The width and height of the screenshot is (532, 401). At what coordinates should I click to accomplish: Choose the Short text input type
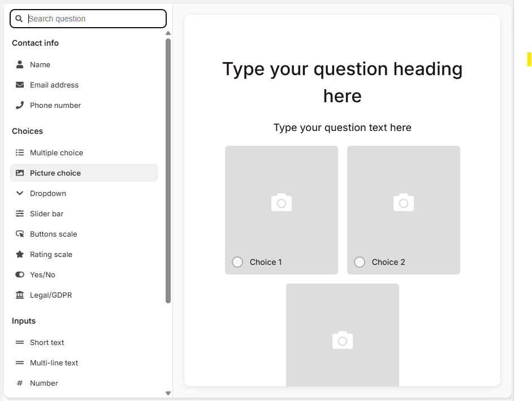point(47,342)
